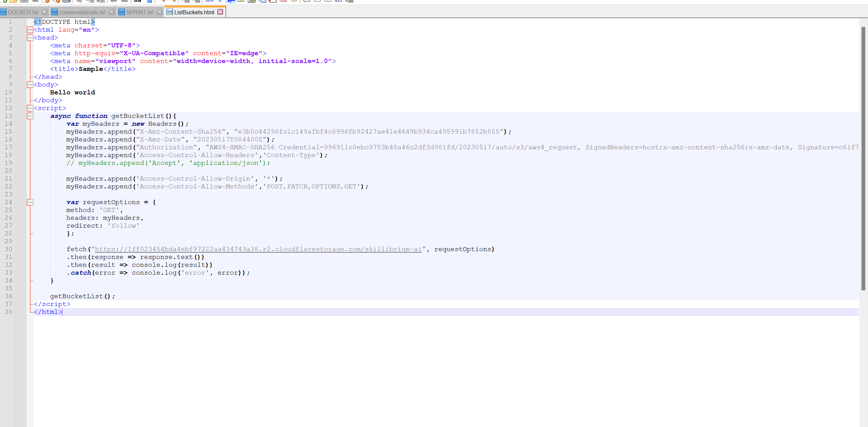Click the disk icon on coreemaildetails.txt tab
The height and width of the screenshot is (427, 868).
pyautogui.click(x=54, y=12)
